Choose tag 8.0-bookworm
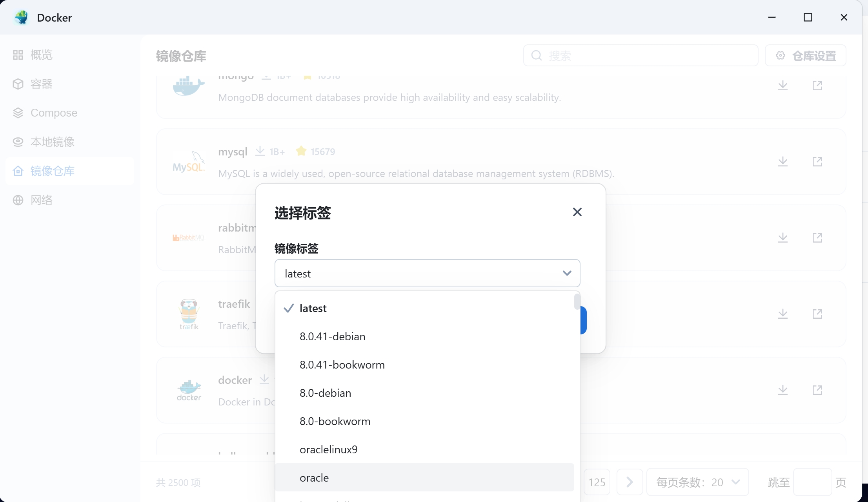This screenshot has height=502, width=868. pos(424,421)
